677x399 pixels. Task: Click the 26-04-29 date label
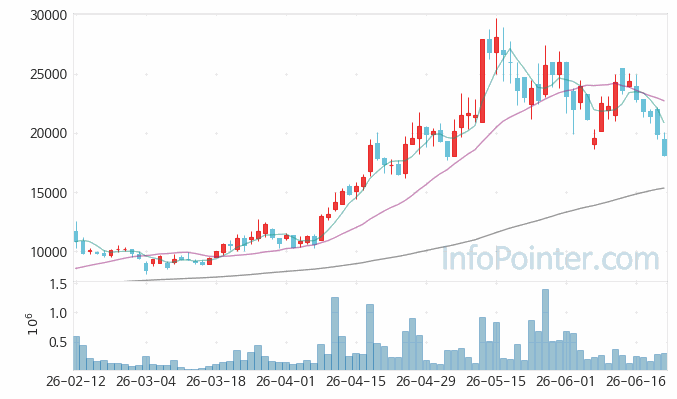426,382
